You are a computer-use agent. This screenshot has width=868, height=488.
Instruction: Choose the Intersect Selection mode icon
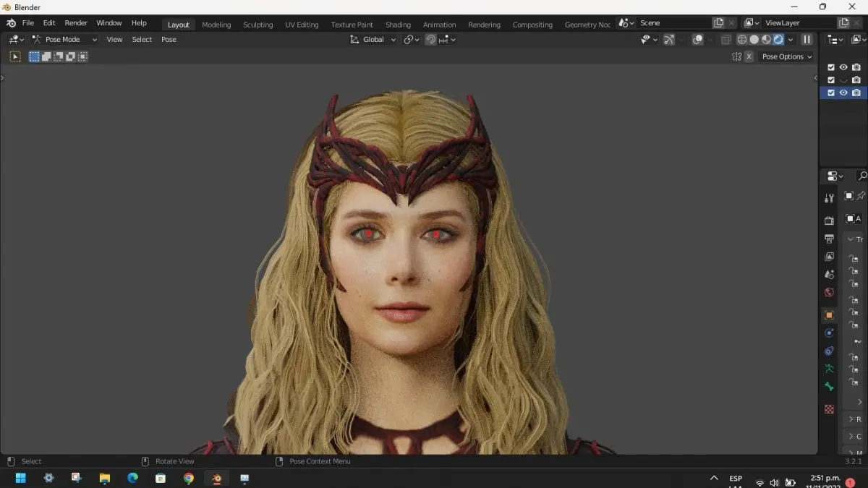[x=82, y=56]
